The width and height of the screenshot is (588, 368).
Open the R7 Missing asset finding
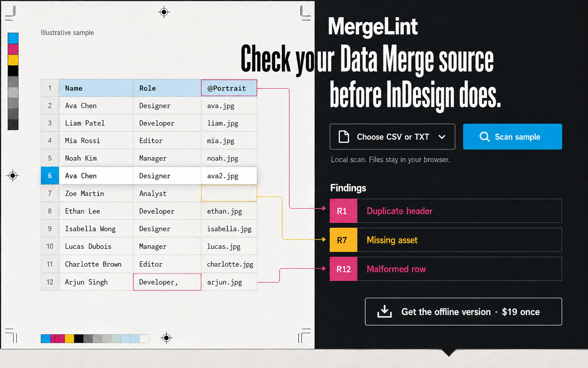pos(446,240)
